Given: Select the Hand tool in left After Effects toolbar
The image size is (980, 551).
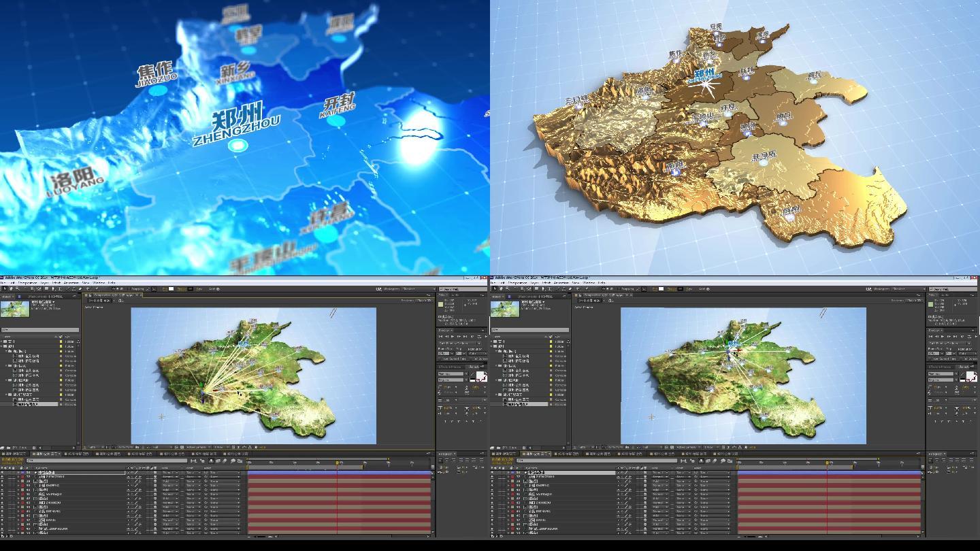Looking at the screenshot, I should (11, 288).
